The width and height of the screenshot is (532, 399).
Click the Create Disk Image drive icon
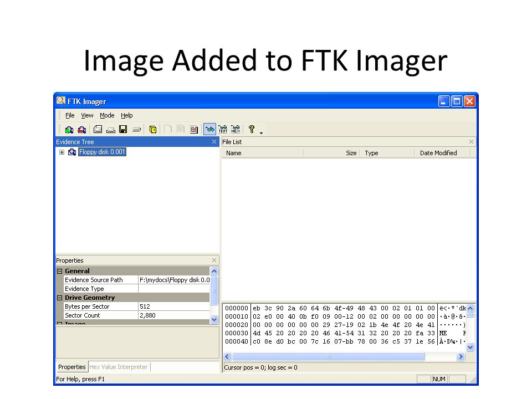98,129
